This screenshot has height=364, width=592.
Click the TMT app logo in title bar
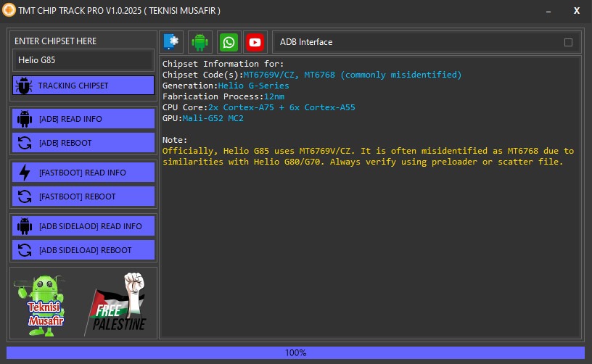(x=9, y=10)
